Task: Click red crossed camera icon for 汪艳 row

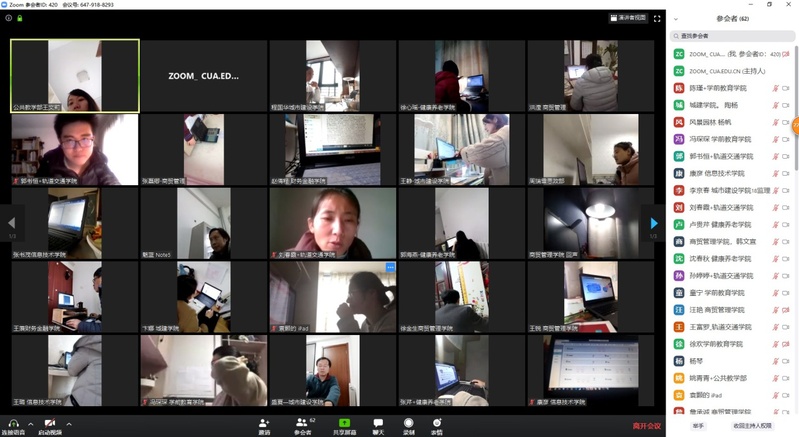Action: 785,310
